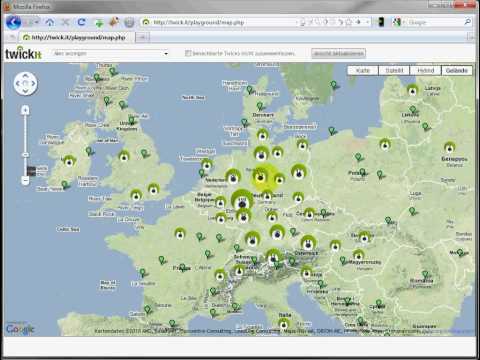Viewport: 480px width, 360px height.
Task: Open the 'Alle anzeigen' dropdown
Action: pos(110,53)
